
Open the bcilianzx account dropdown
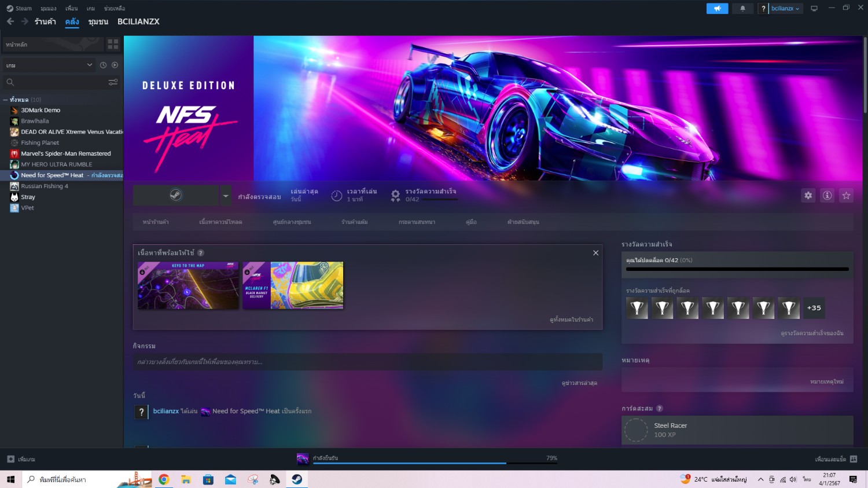tap(785, 8)
